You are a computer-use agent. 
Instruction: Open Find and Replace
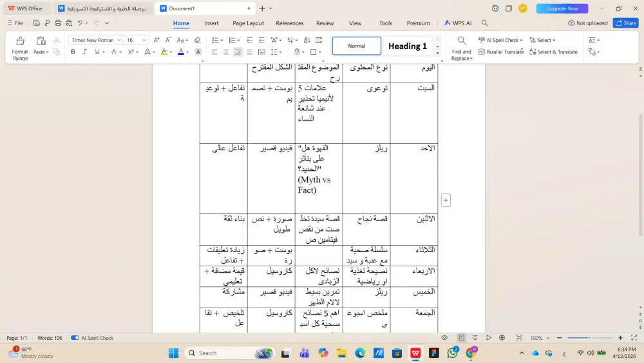point(462,48)
